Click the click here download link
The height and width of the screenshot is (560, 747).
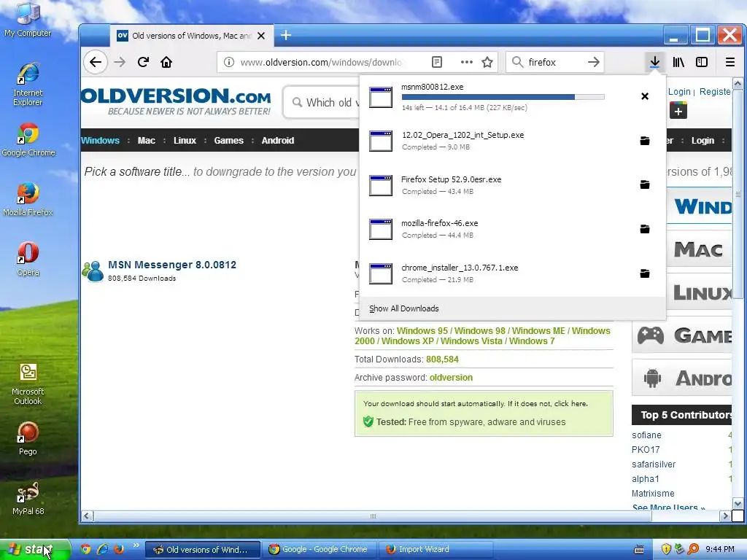coord(570,404)
